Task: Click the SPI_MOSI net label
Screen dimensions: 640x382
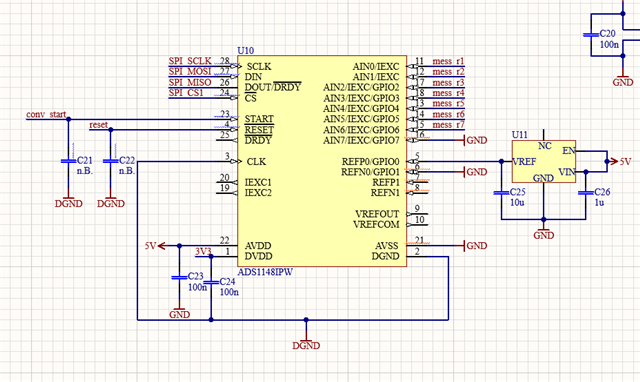Action: (190, 71)
